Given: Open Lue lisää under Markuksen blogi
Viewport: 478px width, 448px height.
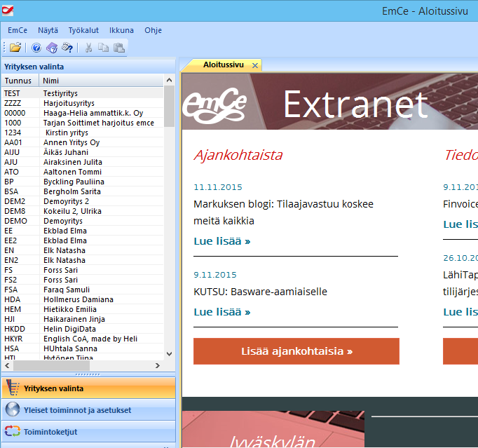Looking at the screenshot, I should point(222,241).
